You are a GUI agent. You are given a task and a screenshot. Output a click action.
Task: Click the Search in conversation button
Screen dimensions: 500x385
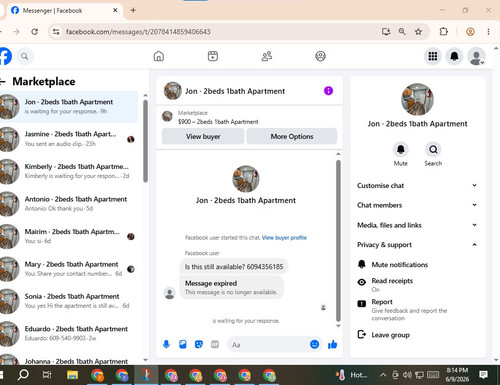[x=433, y=150]
